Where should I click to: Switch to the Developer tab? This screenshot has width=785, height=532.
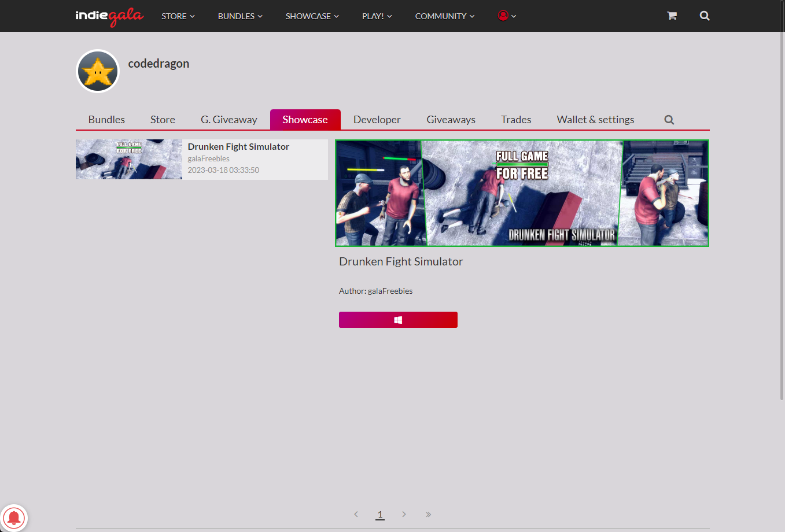pyautogui.click(x=377, y=120)
